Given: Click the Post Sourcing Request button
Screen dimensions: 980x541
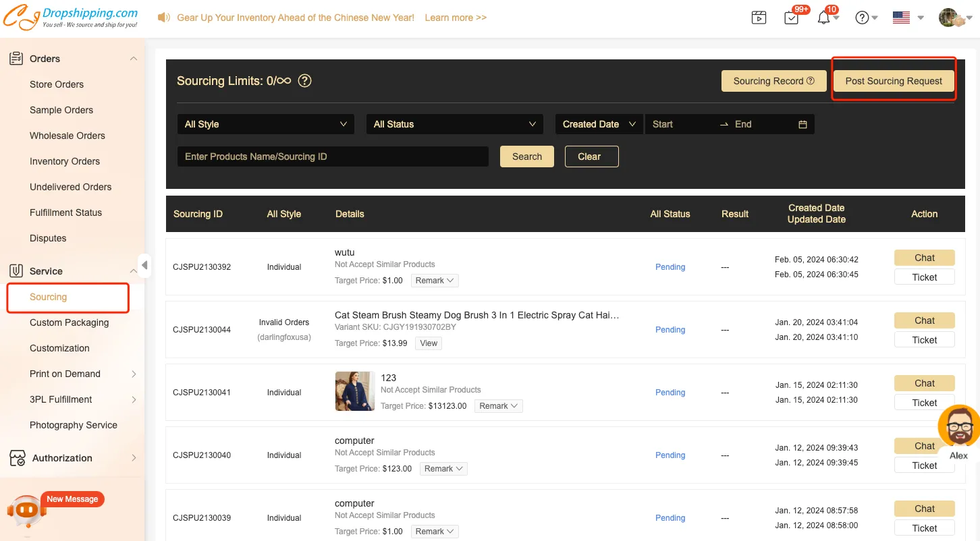Looking at the screenshot, I should click(894, 81).
